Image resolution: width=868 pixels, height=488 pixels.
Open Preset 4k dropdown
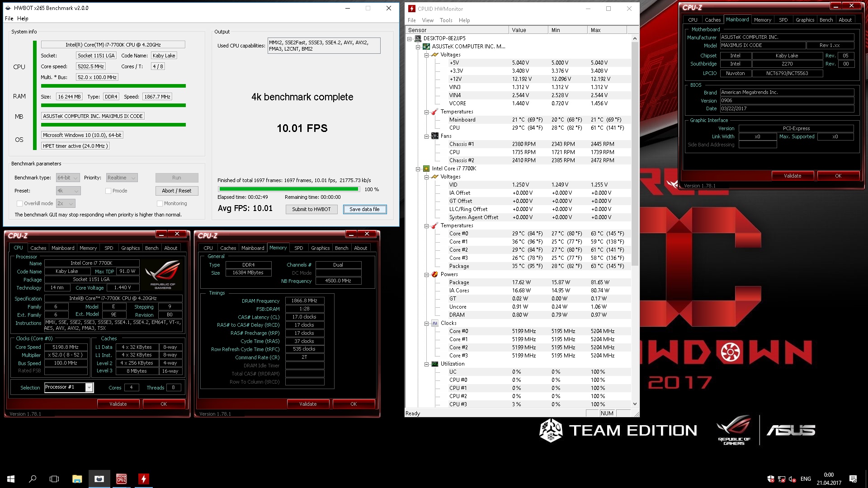coord(68,191)
